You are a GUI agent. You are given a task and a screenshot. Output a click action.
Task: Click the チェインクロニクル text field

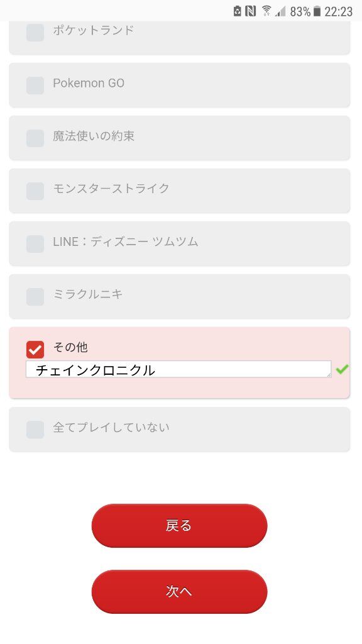point(178,369)
